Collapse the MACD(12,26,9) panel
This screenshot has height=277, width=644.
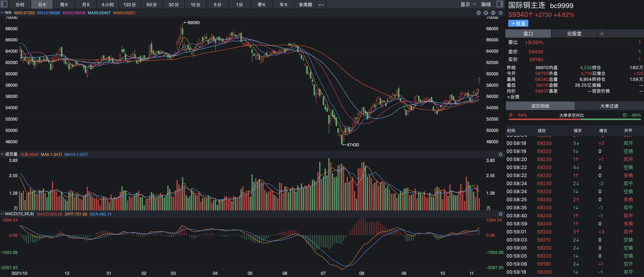tap(2, 214)
